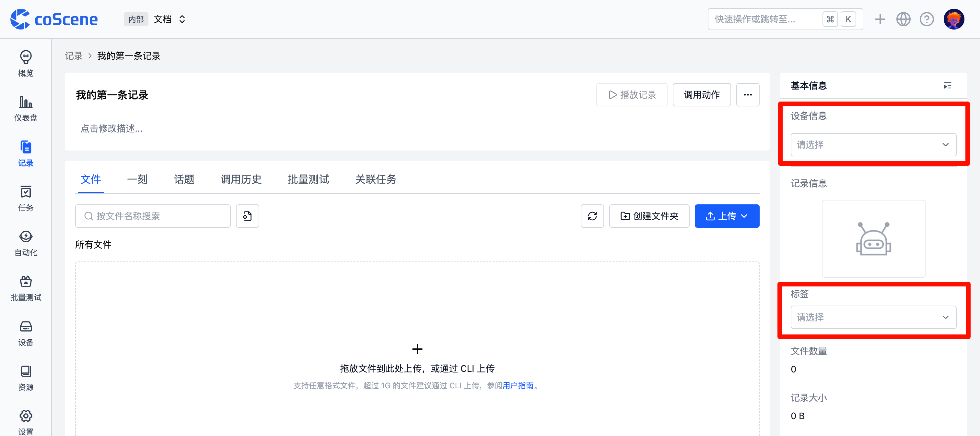Open the 用户指南 link
This screenshot has width=980, height=436.
pyautogui.click(x=518, y=385)
